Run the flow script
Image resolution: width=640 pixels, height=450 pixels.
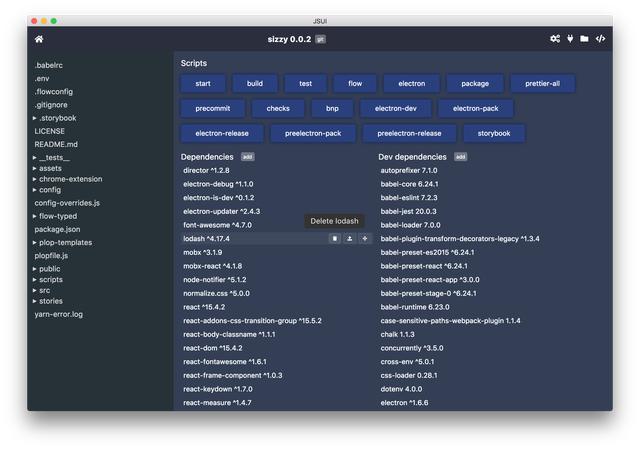tap(355, 83)
